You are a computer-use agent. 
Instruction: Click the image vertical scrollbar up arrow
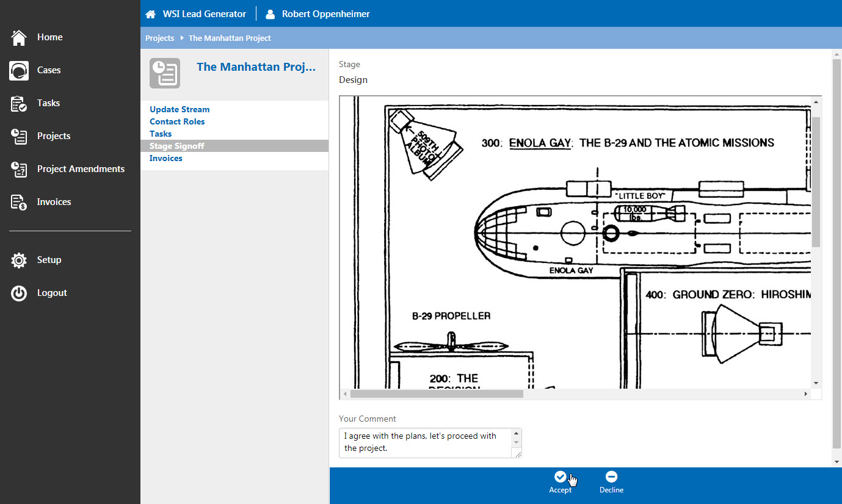(x=816, y=101)
